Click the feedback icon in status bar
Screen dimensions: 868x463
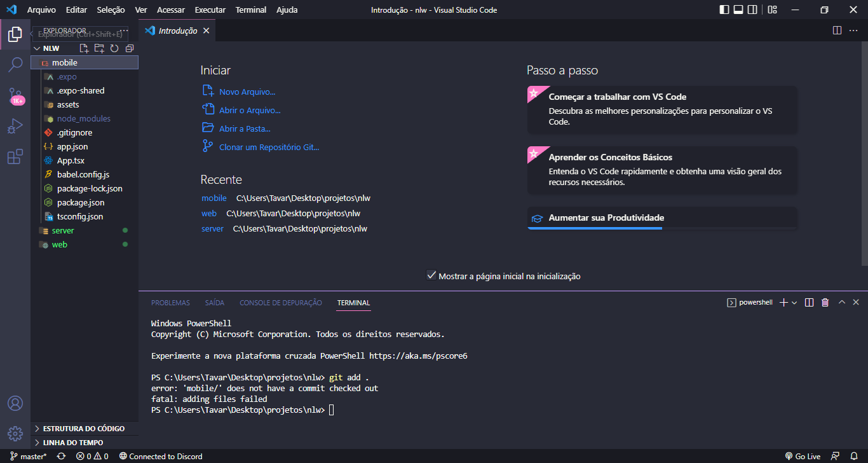click(x=836, y=456)
